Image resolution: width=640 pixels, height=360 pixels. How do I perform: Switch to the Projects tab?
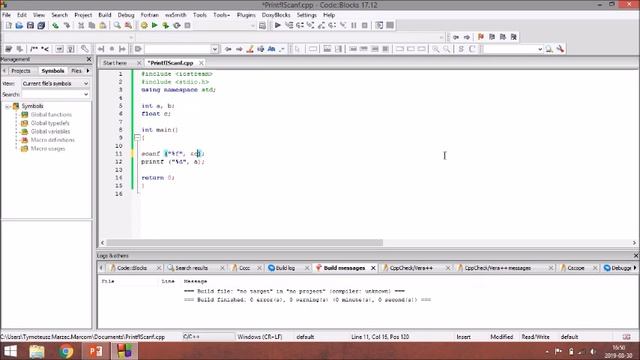(x=20, y=71)
